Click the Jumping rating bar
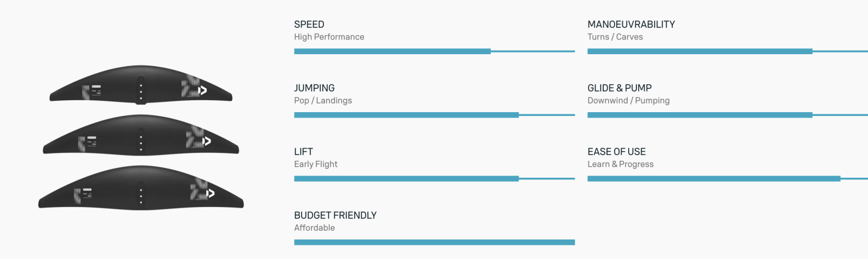 click(434, 115)
